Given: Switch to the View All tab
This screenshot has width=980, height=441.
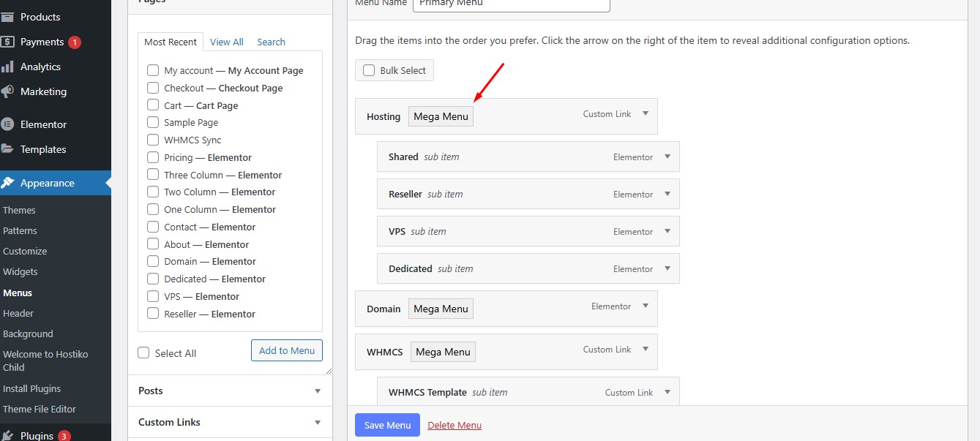Looking at the screenshot, I should coord(226,42).
